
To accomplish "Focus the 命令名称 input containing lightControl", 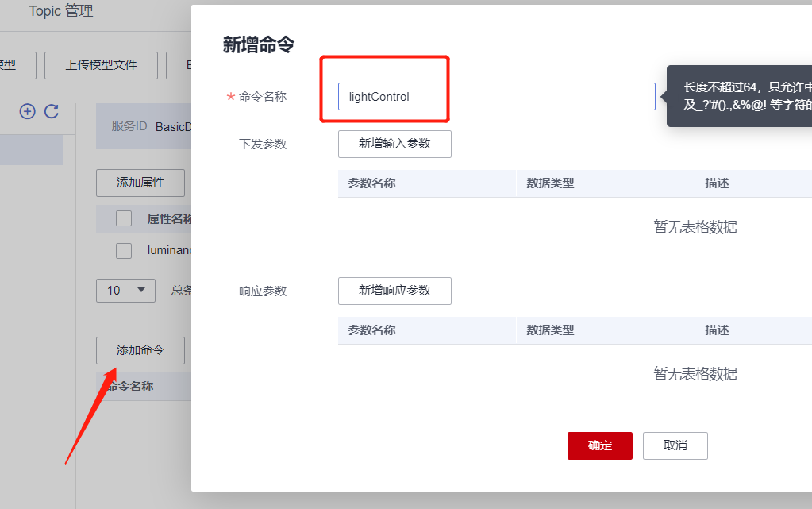I will click(x=496, y=97).
